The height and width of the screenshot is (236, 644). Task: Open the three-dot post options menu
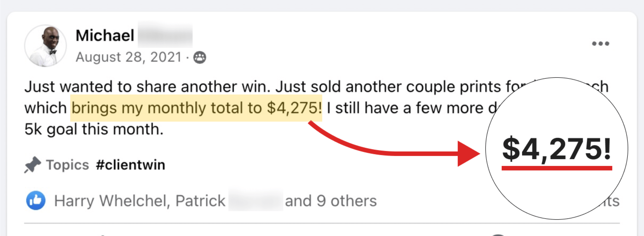pos(600,44)
